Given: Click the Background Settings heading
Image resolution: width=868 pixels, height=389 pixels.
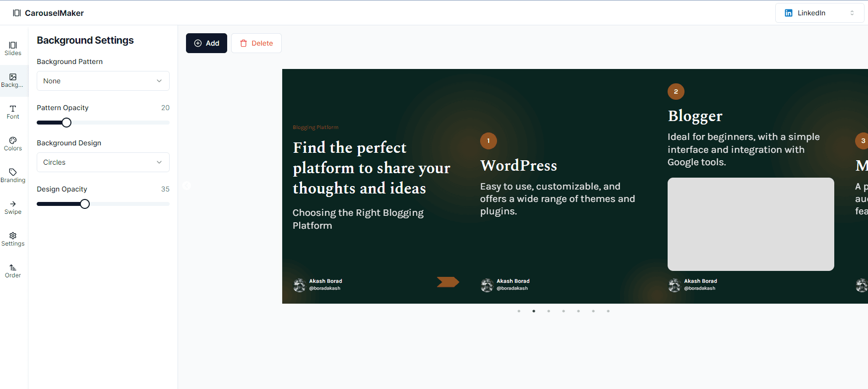Looking at the screenshot, I should pos(85,40).
